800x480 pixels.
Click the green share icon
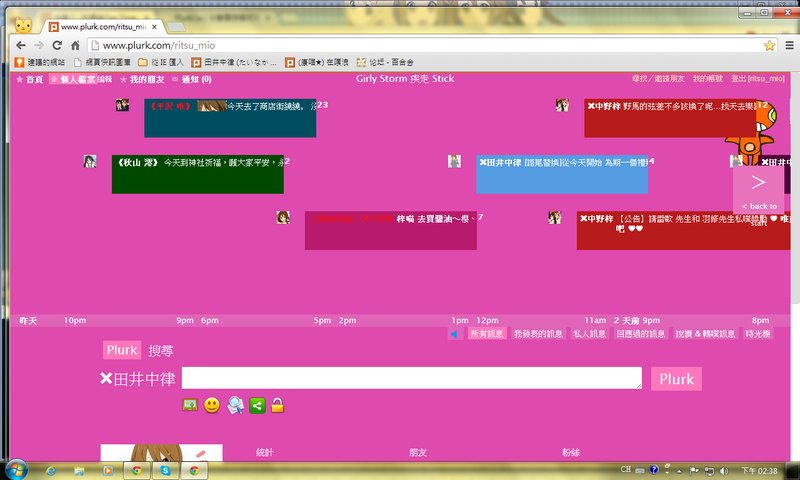[257, 406]
